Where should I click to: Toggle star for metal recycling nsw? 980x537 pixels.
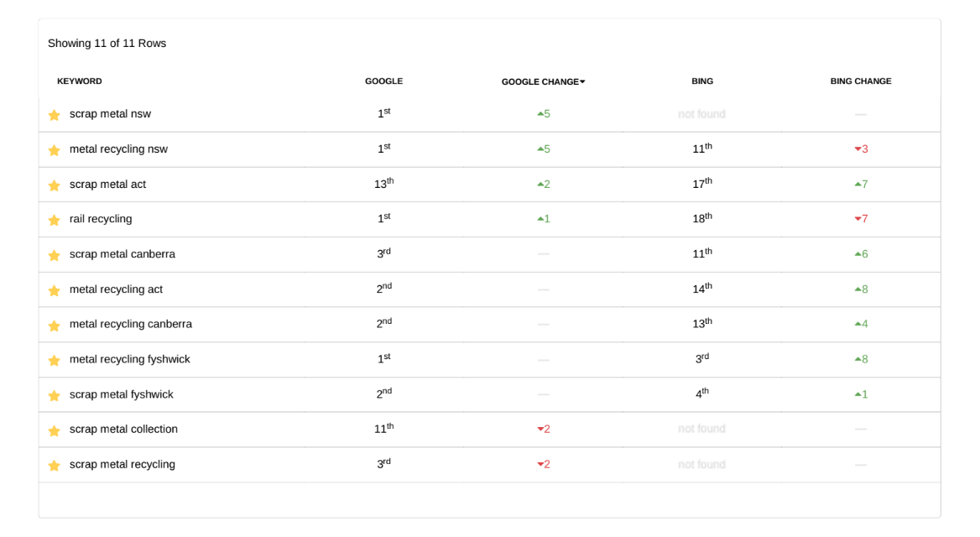pyautogui.click(x=55, y=150)
